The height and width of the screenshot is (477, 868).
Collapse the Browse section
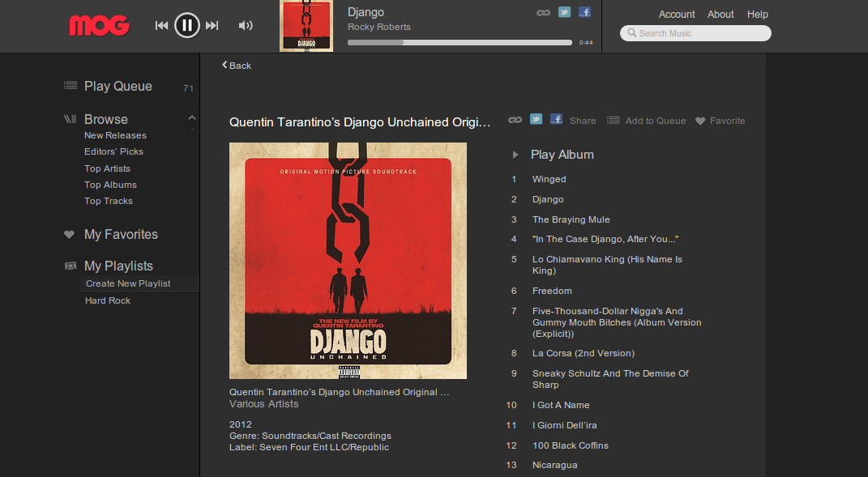(191, 118)
